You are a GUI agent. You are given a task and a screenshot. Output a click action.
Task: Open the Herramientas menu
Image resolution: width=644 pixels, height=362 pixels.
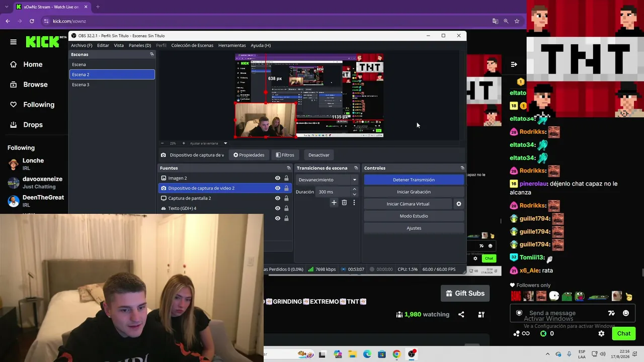[x=232, y=45]
